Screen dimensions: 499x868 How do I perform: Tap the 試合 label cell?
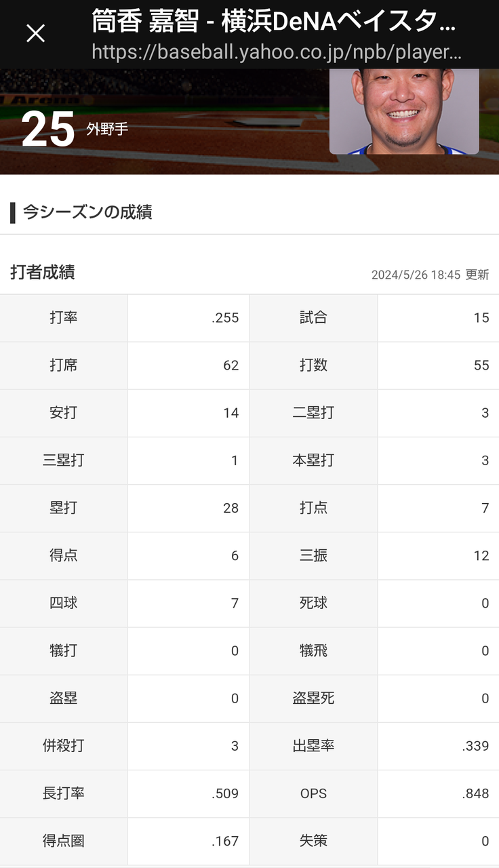click(x=313, y=318)
